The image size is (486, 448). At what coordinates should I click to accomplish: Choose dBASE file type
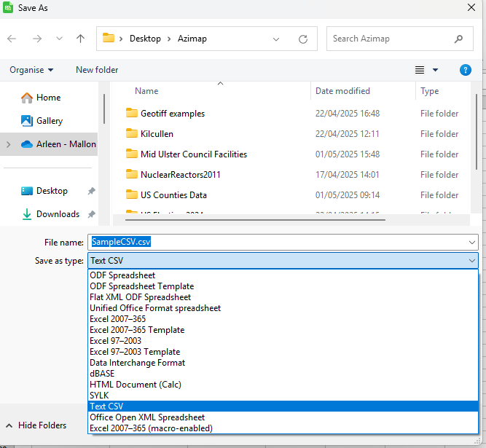(x=283, y=374)
